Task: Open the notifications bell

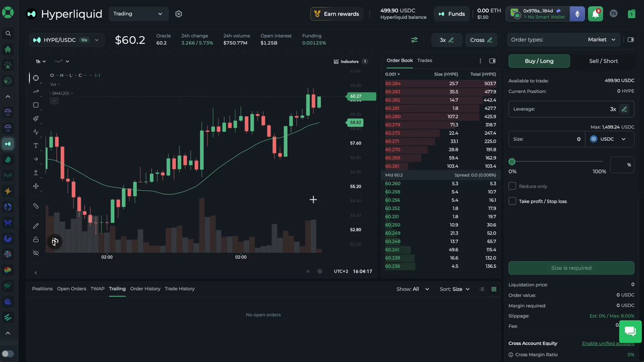Action: click(x=596, y=14)
